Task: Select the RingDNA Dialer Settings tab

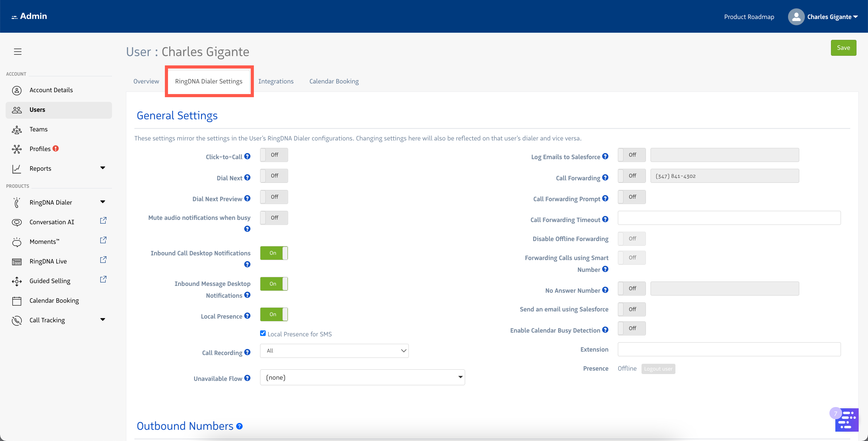Action: click(x=208, y=81)
